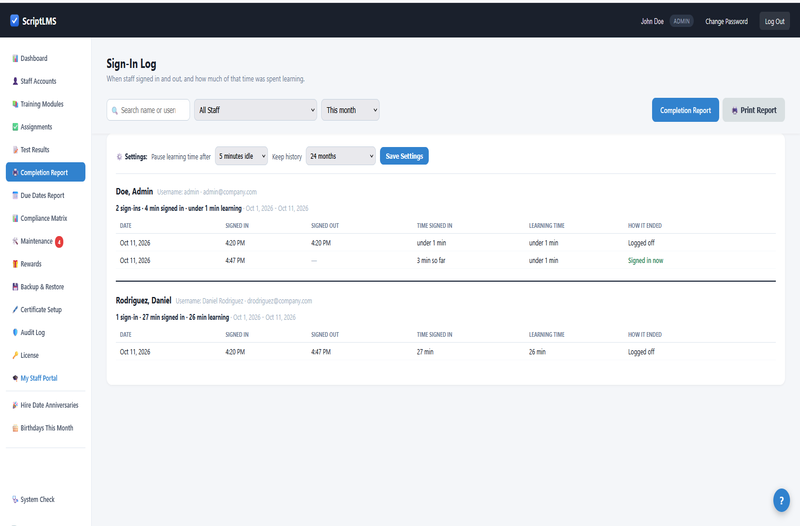800x526 pixels.
Task: Go to Staff Accounts page
Action: (45, 81)
